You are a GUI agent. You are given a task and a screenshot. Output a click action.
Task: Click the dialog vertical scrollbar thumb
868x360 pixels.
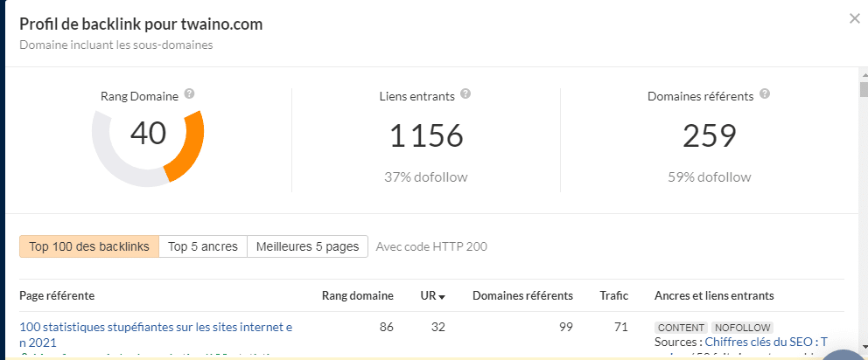coord(863,88)
